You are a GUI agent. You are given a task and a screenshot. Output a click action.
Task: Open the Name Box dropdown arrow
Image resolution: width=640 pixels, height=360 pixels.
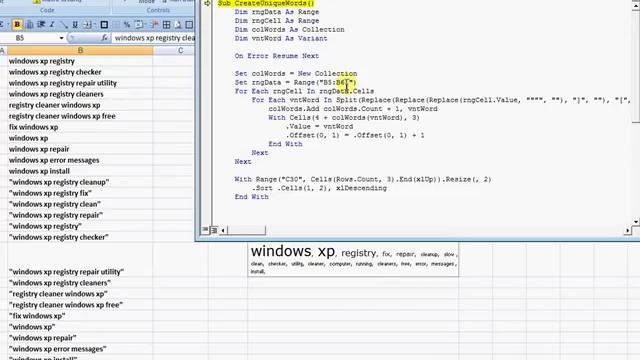click(x=61, y=38)
